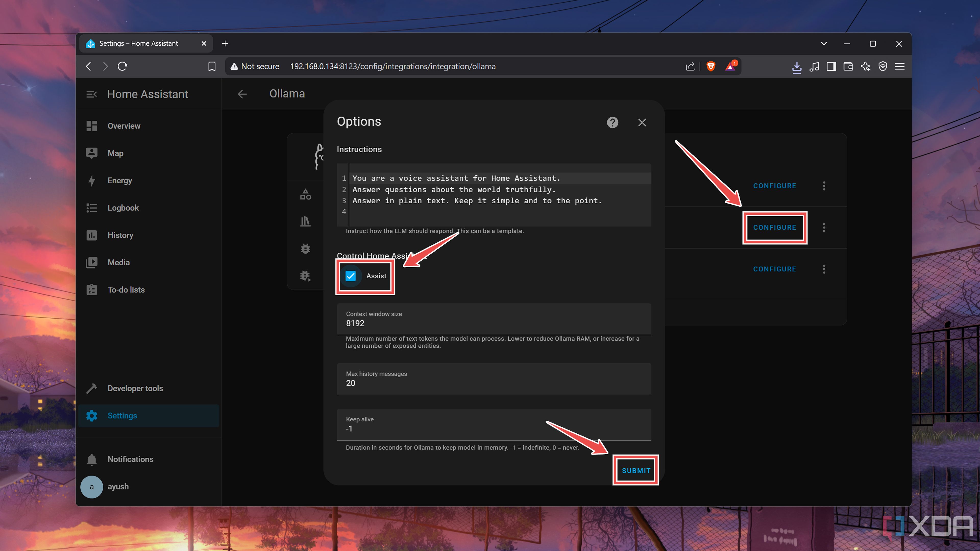Open the tab search dropdown chevron
The image size is (980, 551).
(824, 43)
